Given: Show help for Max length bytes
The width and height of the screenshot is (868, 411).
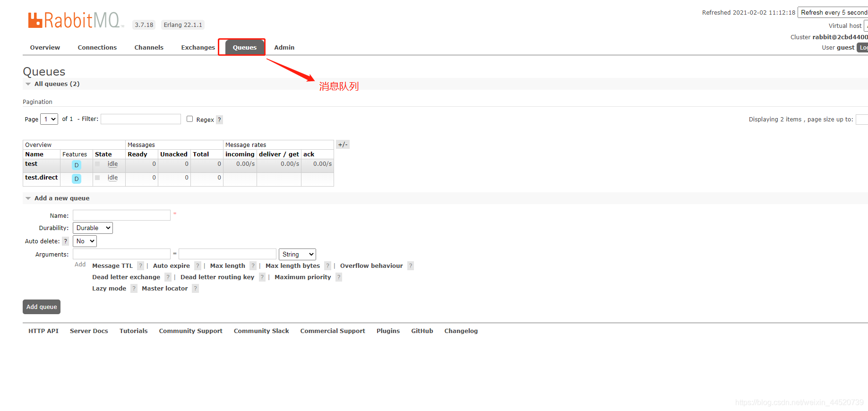Looking at the screenshot, I should [x=327, y=266].
